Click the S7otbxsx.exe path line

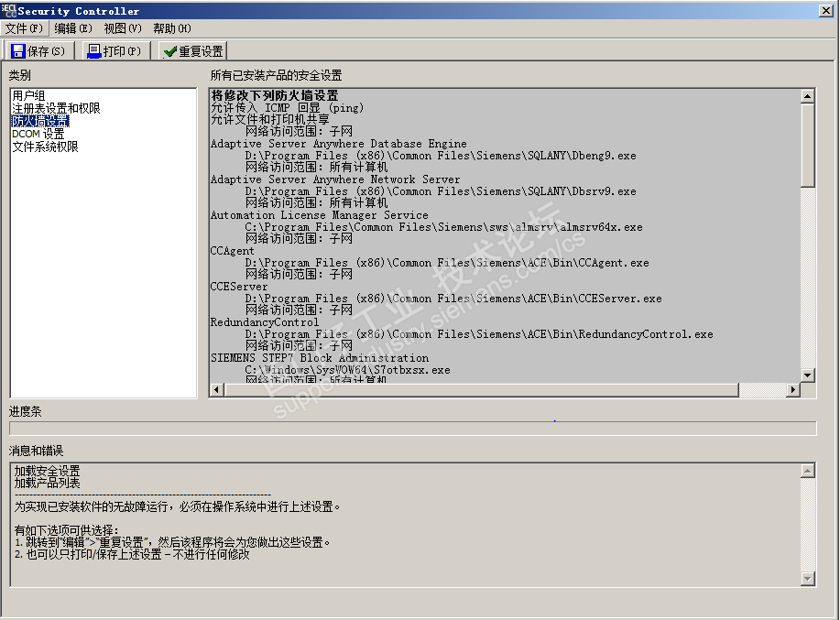click(348, 369)
